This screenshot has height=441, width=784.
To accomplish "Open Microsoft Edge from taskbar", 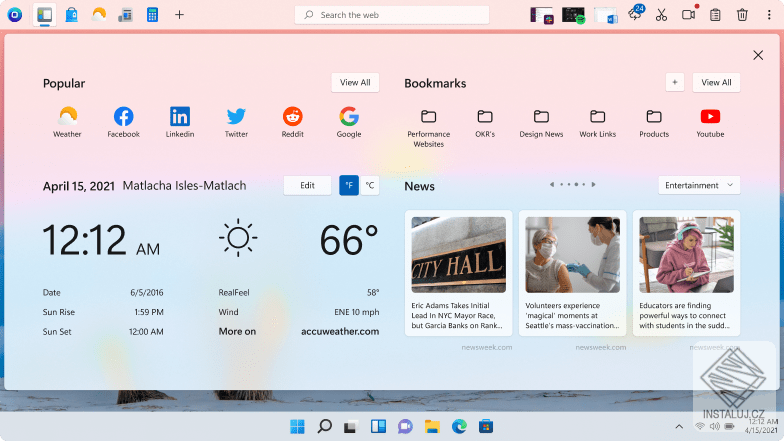I will 459,426.
